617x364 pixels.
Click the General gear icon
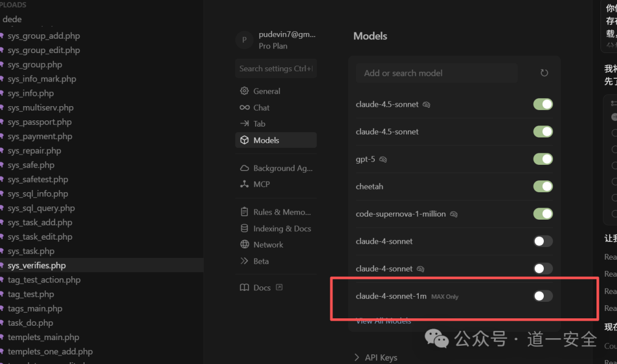[x=245, y=91]
